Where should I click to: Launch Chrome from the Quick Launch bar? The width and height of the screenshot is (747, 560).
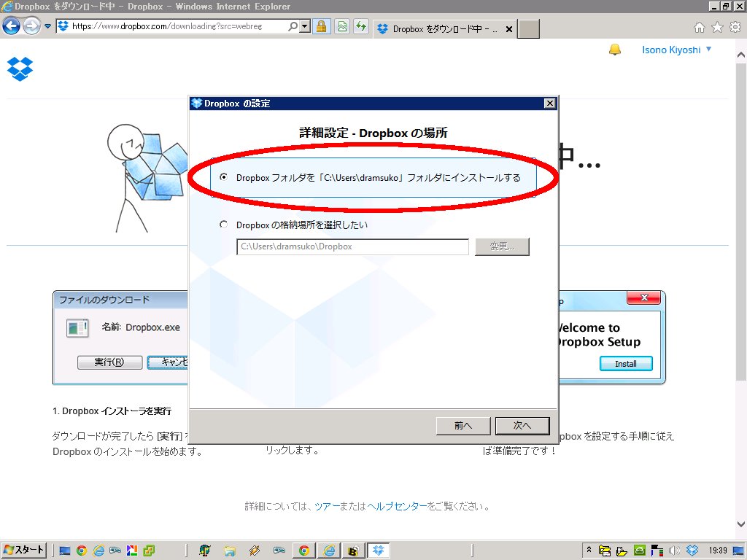pos(82,551)
